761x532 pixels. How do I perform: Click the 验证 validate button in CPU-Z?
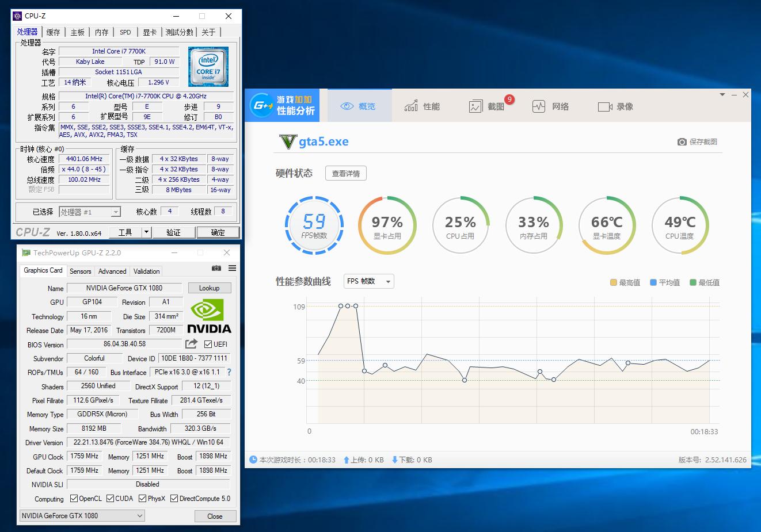tap(173, 232)
